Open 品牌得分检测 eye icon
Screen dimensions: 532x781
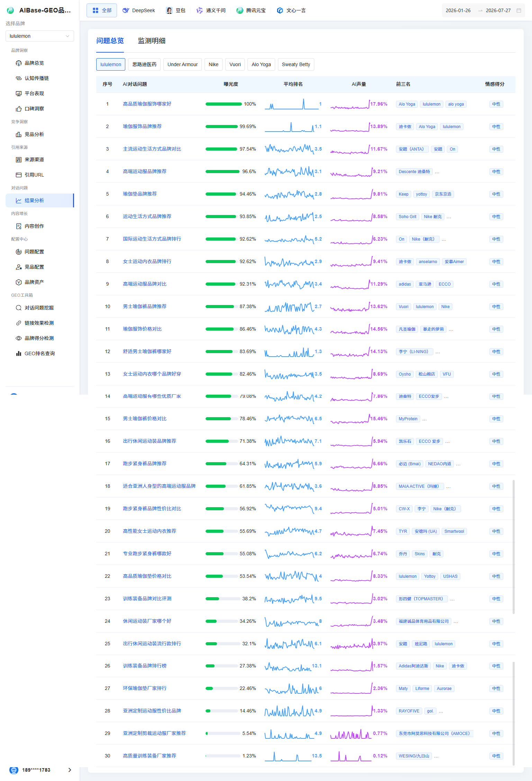click(x=19, y=338)
